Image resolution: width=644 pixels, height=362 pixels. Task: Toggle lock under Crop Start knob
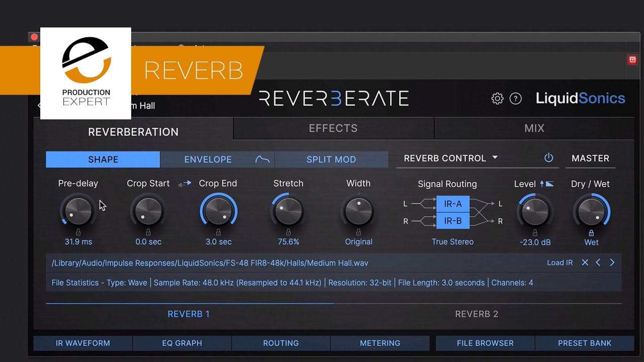click(x=148, y=232)
